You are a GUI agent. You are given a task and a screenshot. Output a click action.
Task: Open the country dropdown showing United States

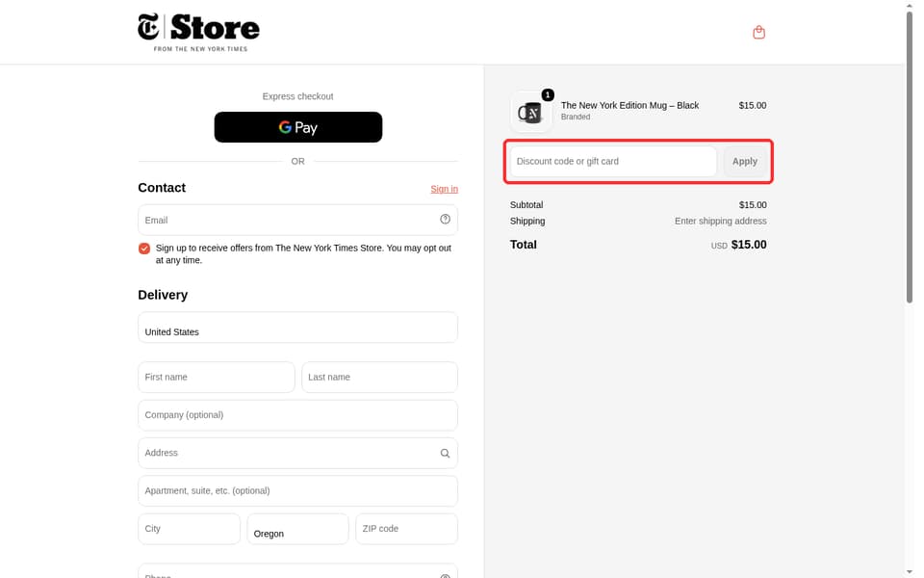297,328
